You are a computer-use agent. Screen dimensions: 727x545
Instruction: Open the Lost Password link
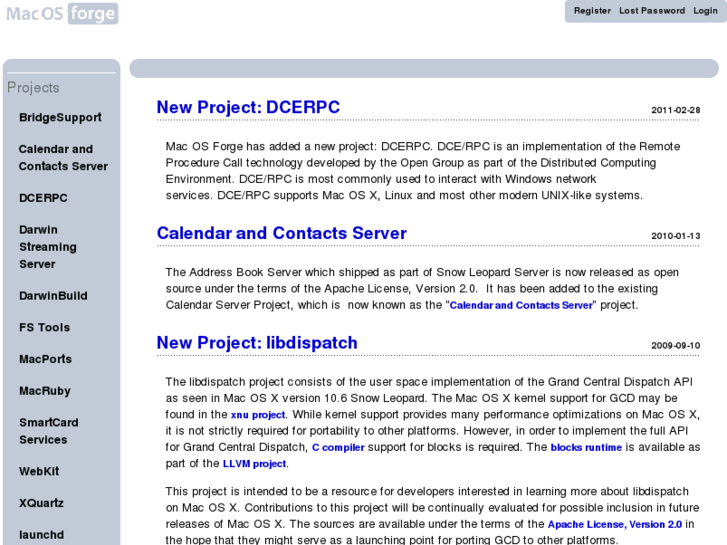tap(652, 11)
